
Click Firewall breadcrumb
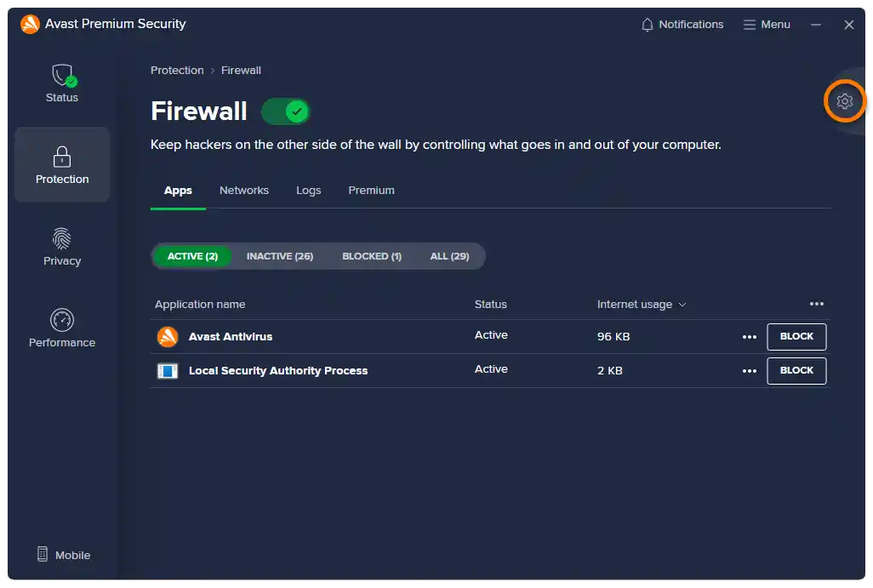click(x=241, y=70)
